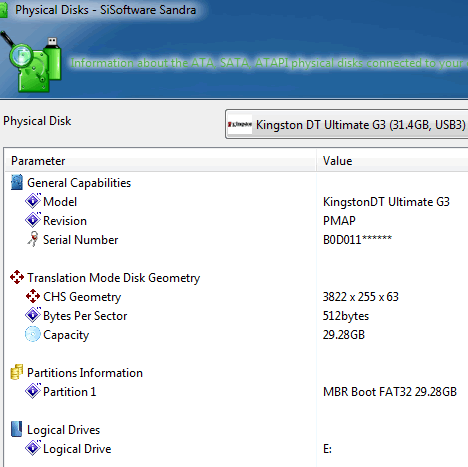Select the Logical Drives heading row
This screenshot has width=468, height=467.
pyautogui.click(x=237, y=430)
